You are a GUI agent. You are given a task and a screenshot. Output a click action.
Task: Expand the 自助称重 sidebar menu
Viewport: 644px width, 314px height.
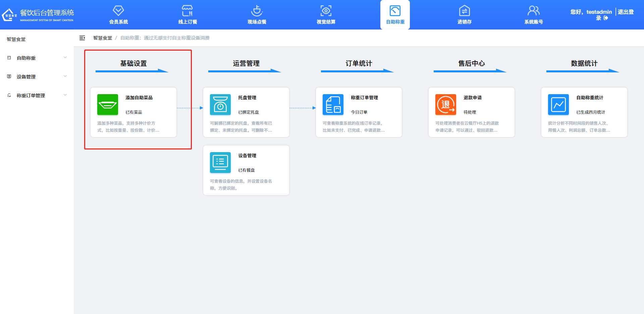[37, 58]
